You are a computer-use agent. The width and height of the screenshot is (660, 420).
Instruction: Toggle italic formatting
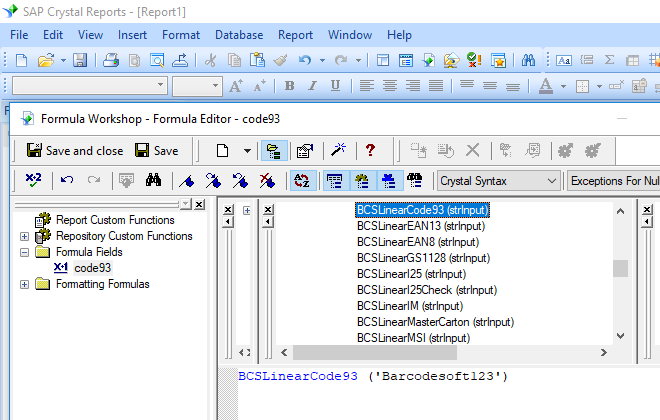pos(312,86)
